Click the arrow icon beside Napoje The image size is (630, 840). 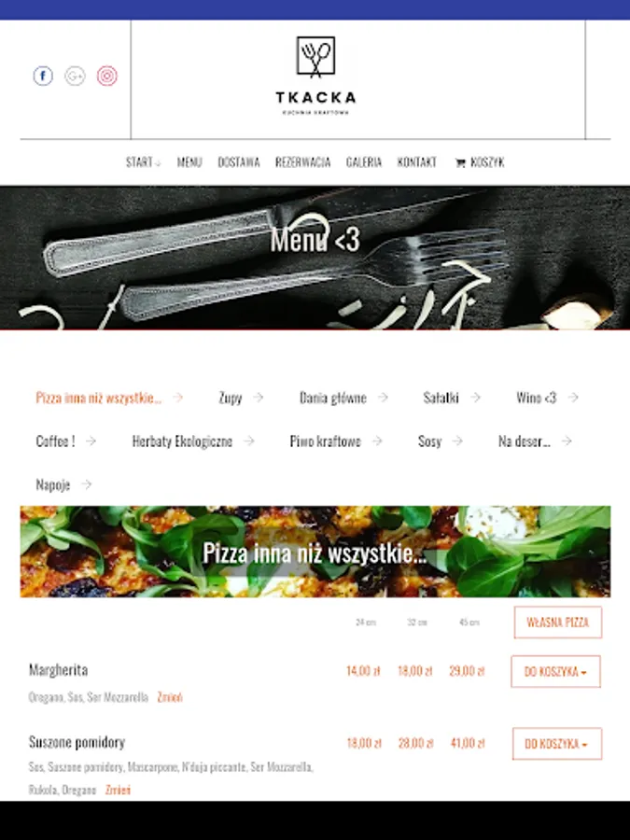86,484
